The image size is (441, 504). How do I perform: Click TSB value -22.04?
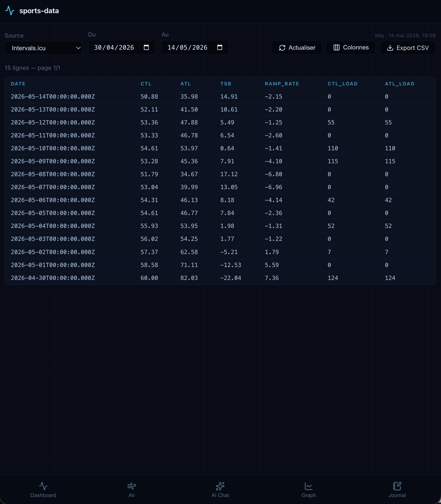click(231, 278)
